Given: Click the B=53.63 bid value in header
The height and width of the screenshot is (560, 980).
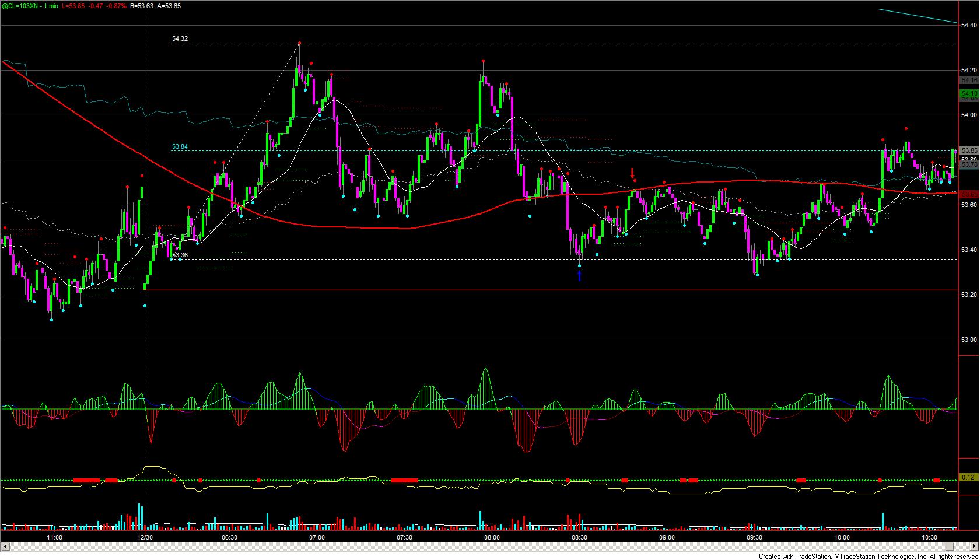Looking at the screenshot, I should (x=142, y=6).
